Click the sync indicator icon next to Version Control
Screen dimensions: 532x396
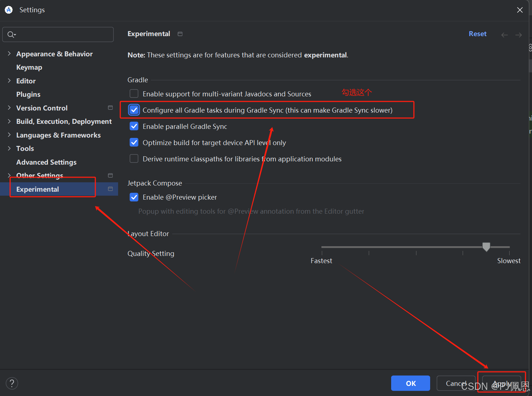coord(110,108)
